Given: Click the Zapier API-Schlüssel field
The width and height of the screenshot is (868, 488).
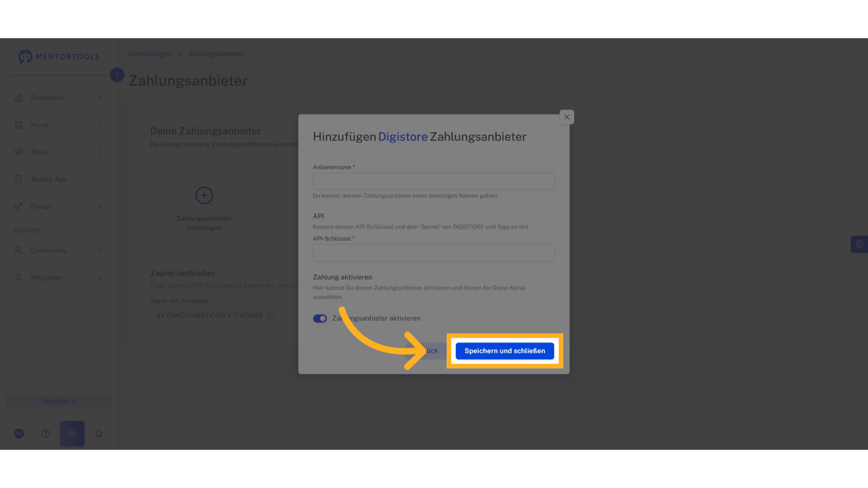Looking at the screenshot, I should (x=218, y=315).
